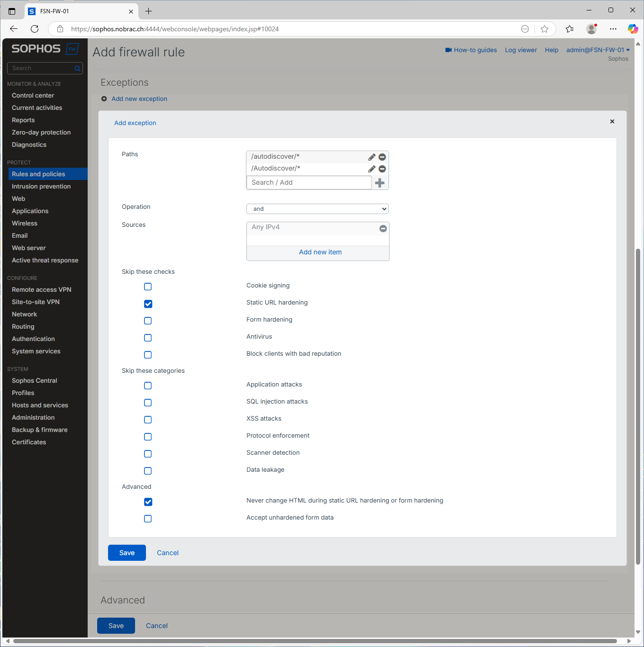Open tab actions menu icon

pos(12,11)
